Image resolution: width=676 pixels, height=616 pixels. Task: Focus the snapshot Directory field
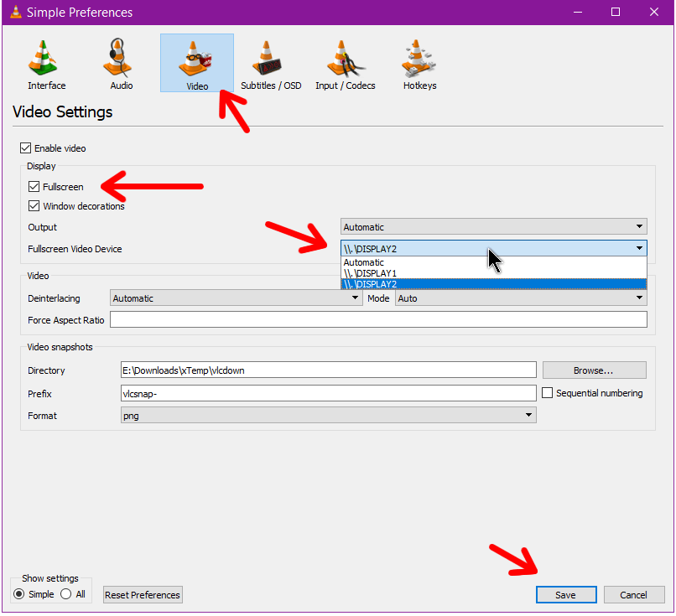point(329,370)
